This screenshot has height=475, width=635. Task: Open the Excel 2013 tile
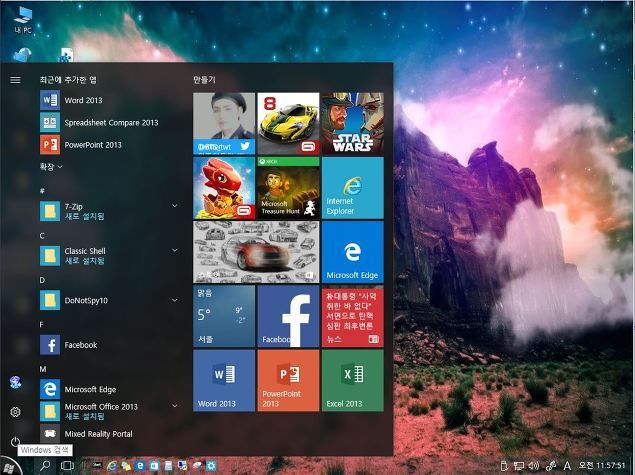pos(353,381)
